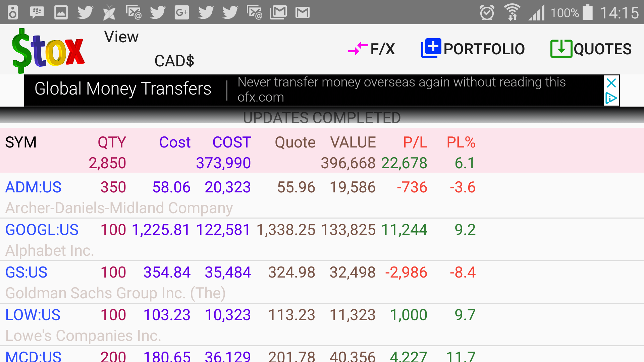Tap the Stox app logo

click(x=48, y=50)
